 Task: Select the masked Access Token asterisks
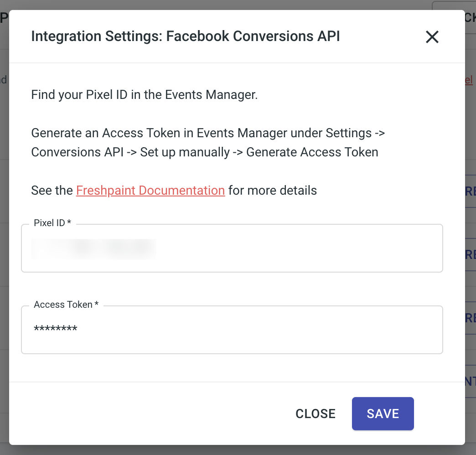pyautogui.click(x=56, y=329)
